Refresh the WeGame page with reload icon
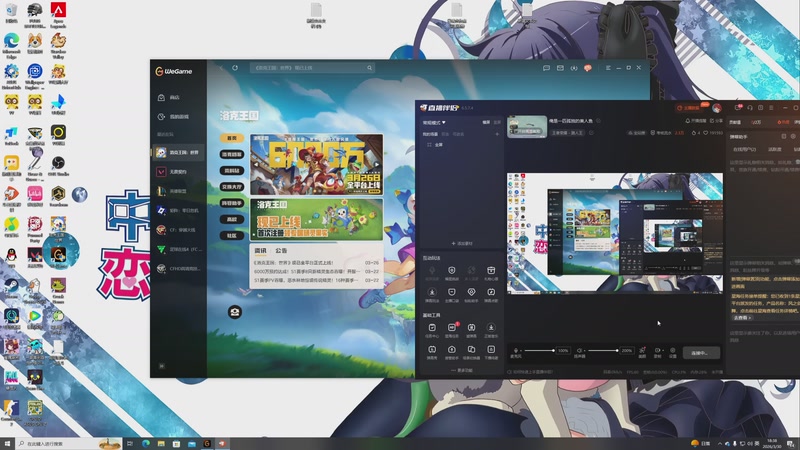 (235, 67)
